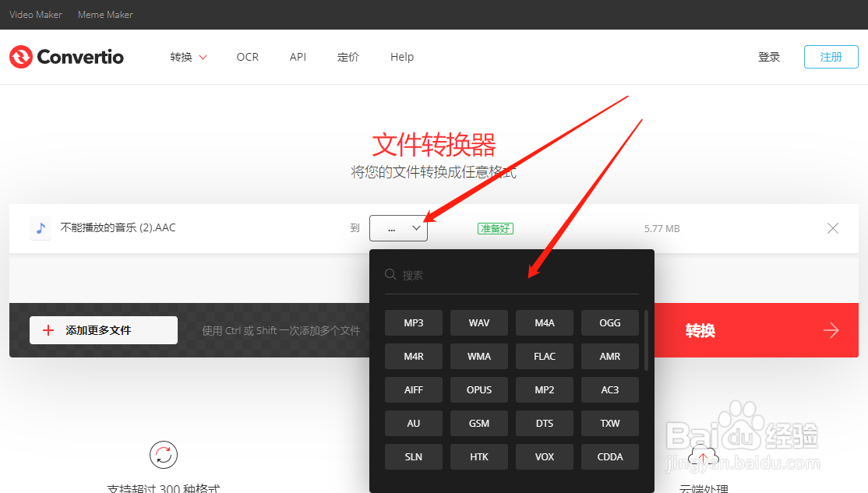The image size is (868, 493).
Task: Select the AIFF format
Action: pyautogui.click(x=413, y=389)
